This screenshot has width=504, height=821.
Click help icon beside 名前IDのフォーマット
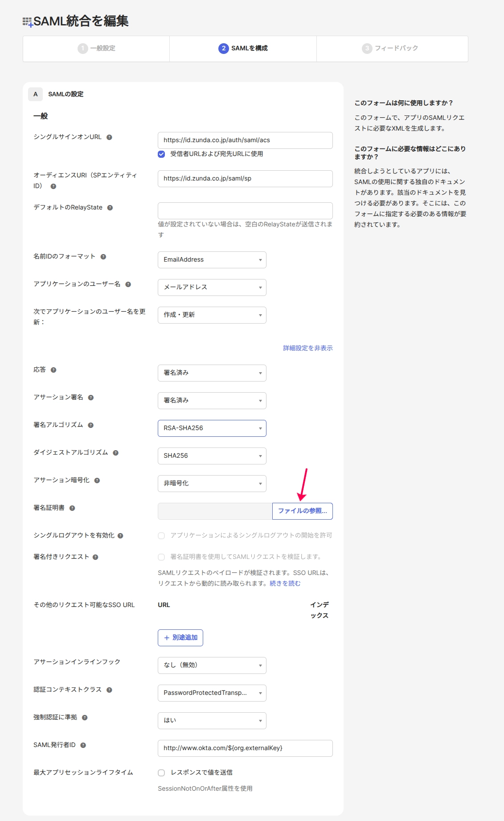[x=103, y=257]
